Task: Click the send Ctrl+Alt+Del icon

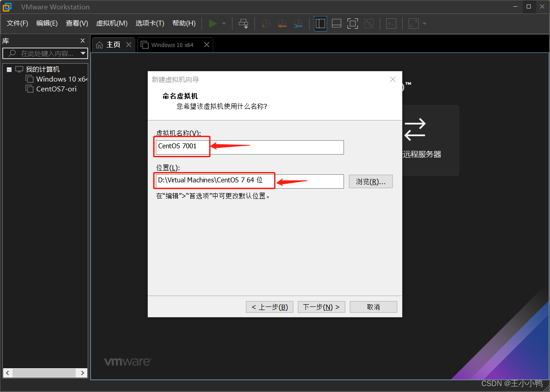Action: pos(243,23)
